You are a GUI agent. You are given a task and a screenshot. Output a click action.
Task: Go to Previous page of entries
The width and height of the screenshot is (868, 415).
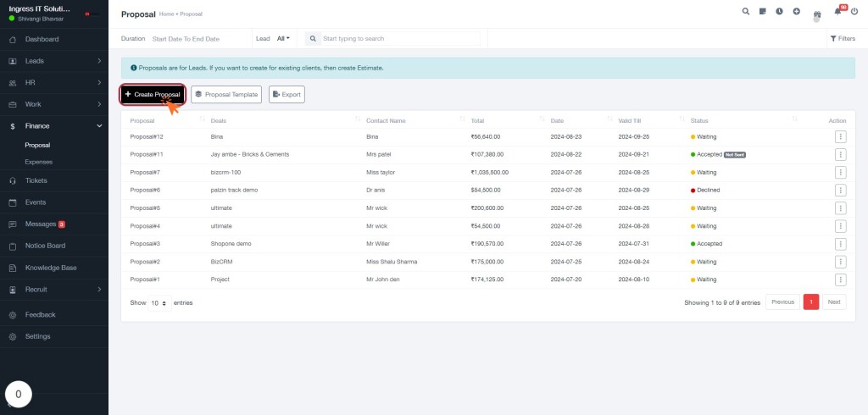[x=782, y=302]
